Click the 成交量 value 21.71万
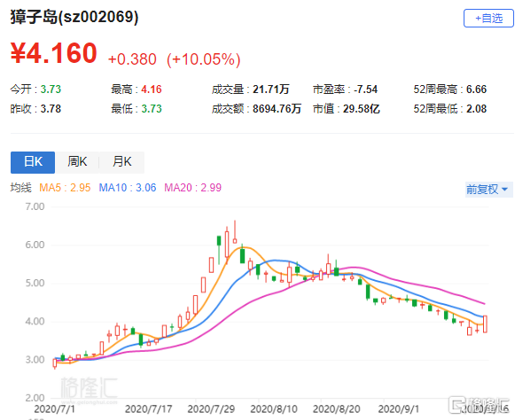515x420 pixels. pyautogui.click(x=271, y=89)
